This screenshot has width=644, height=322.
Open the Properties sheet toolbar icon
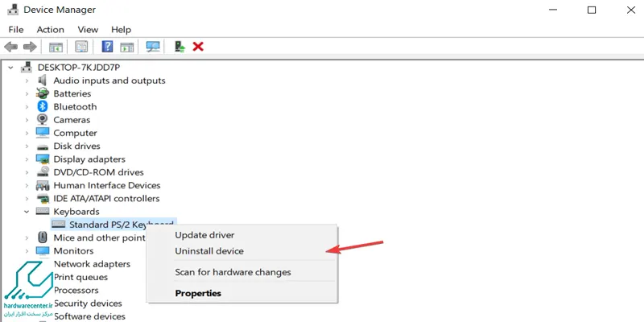coord(81,47)
